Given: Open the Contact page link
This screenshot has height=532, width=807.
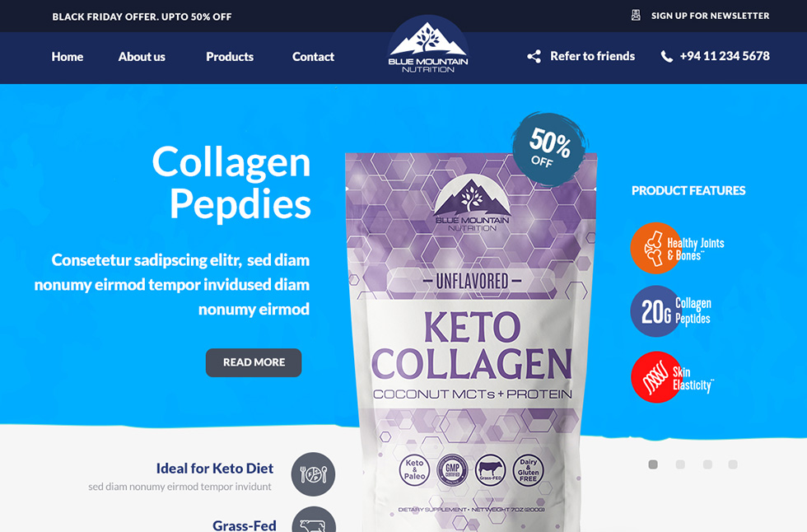Looking at the screenshot, I should coord(313,57).
